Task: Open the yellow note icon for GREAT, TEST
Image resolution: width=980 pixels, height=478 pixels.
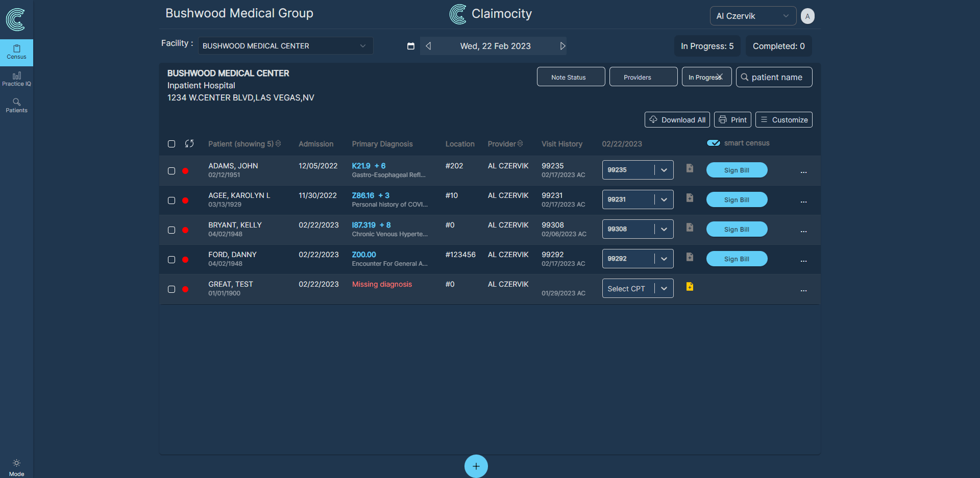Action: point(690,287)
